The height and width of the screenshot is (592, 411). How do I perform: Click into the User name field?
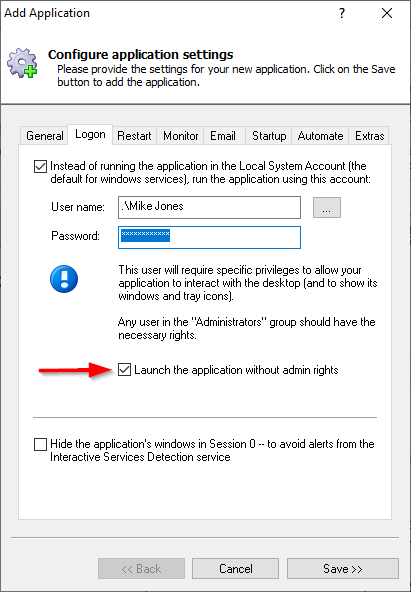point(209,207)
